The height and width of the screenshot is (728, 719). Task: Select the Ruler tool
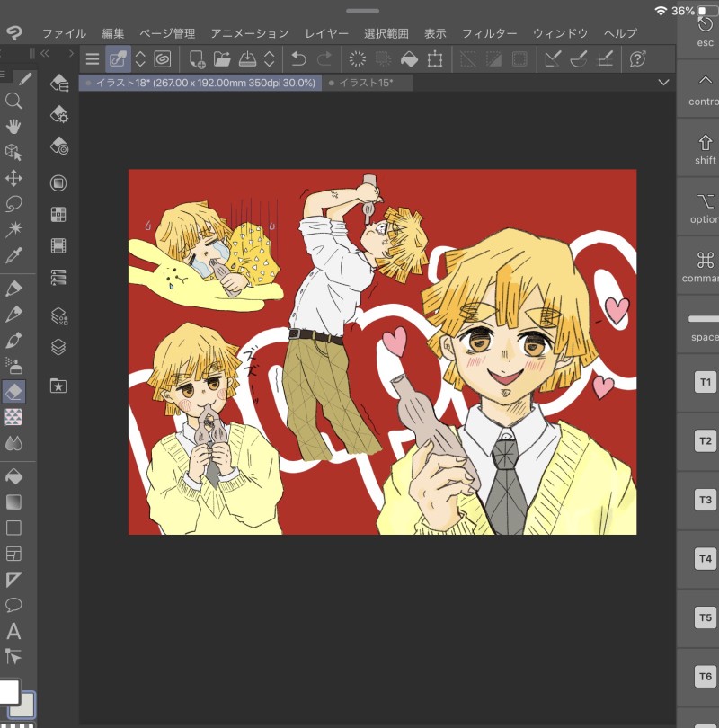pyautogui.click(x=13, y=580)
